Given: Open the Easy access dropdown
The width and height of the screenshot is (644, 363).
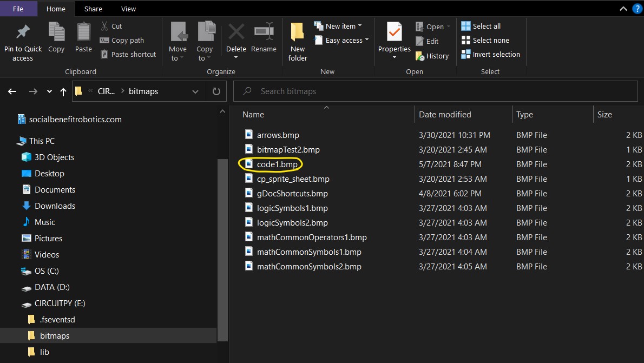Looking at the screenshot, I should coord(341,40).
